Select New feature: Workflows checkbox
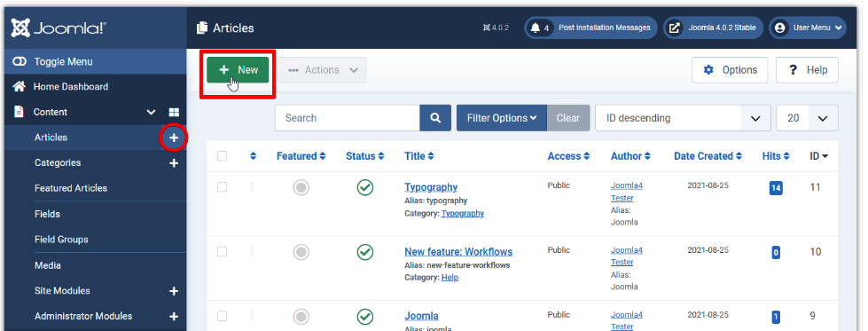 coord(222,252)
